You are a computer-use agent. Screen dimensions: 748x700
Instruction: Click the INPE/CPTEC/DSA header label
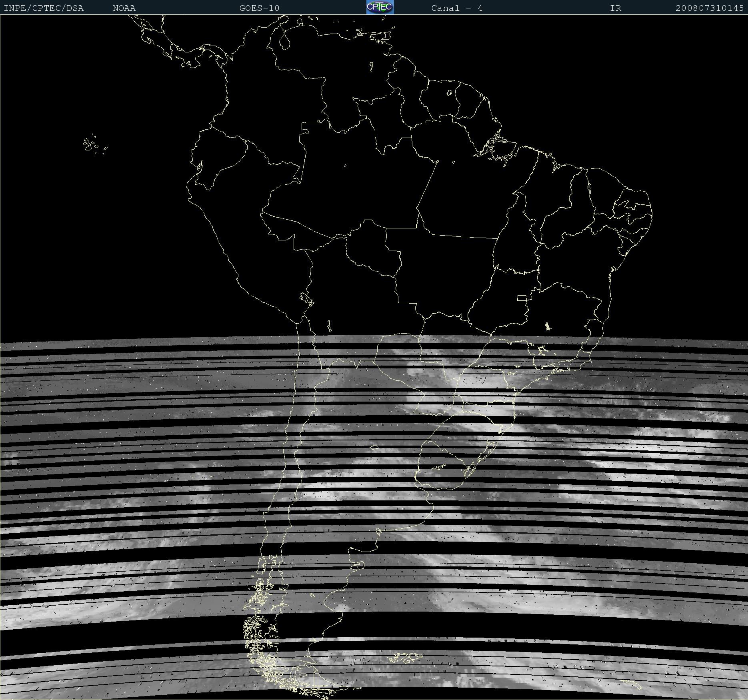[x=44, y=8]
